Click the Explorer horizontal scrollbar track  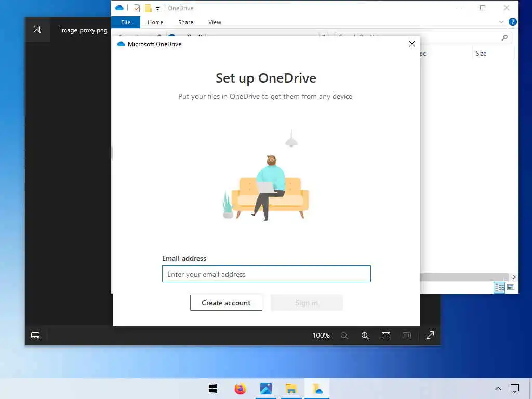pyautogui.click(x=464, y=277)
